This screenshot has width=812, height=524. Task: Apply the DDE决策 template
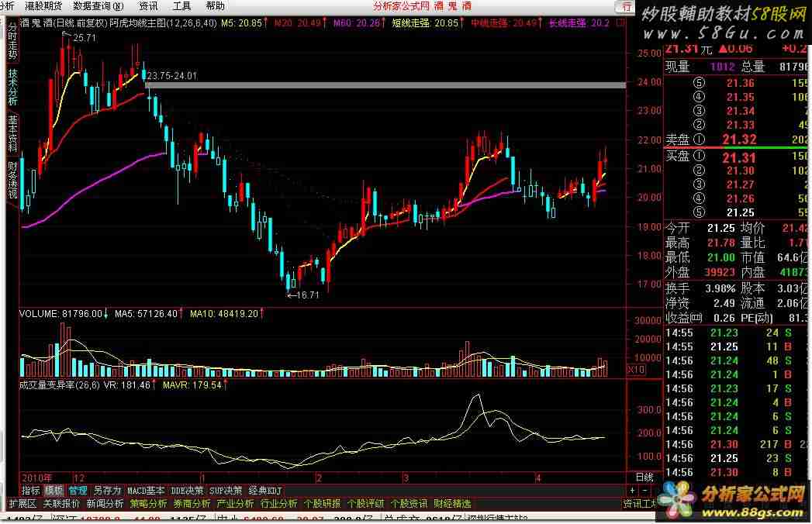point(187,491)
